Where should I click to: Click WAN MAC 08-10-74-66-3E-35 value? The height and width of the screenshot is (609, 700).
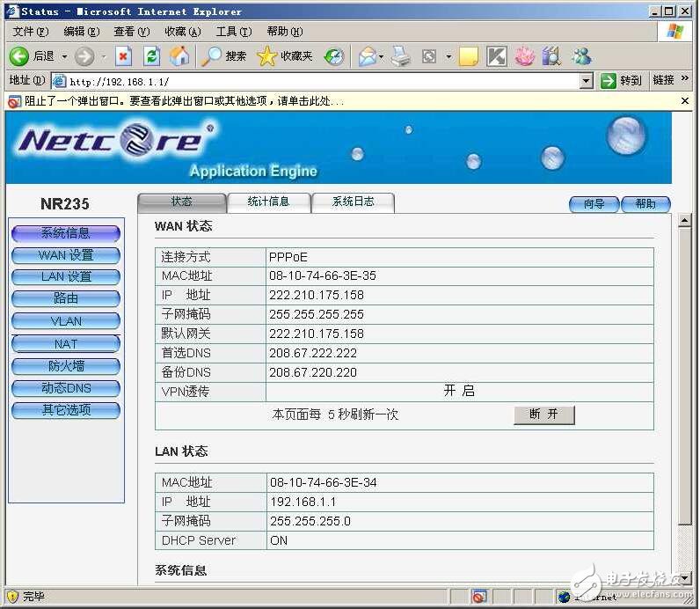click(x=323, y=275)
